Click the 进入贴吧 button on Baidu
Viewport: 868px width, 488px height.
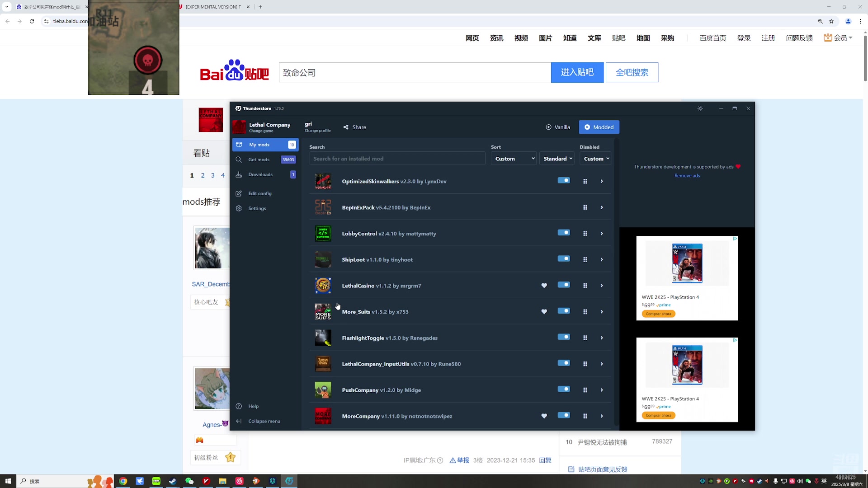point(577,72)
